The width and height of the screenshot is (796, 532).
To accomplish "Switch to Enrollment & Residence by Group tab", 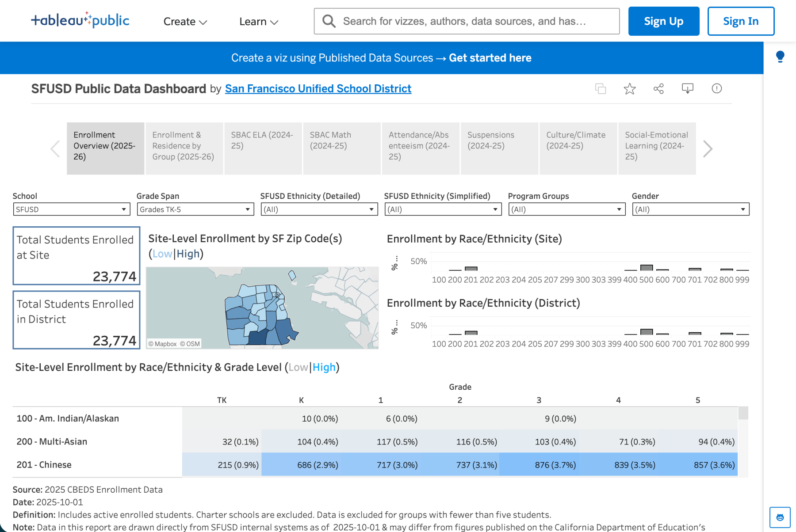I will tap(184, 148).
